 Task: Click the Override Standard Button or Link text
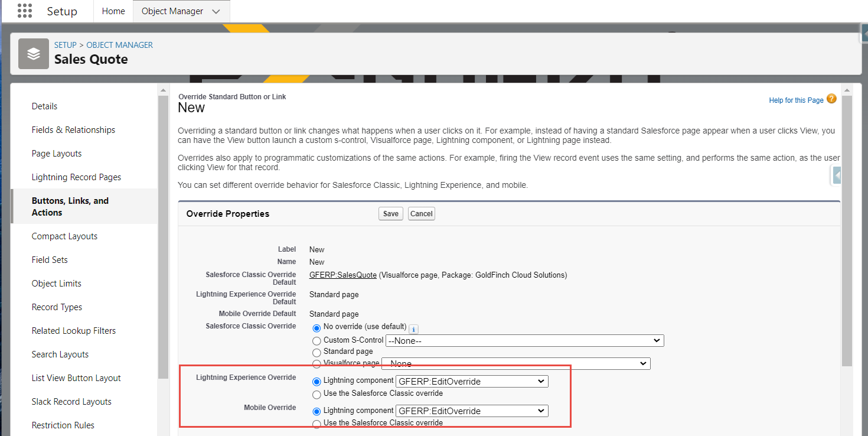tap(232, 97)
